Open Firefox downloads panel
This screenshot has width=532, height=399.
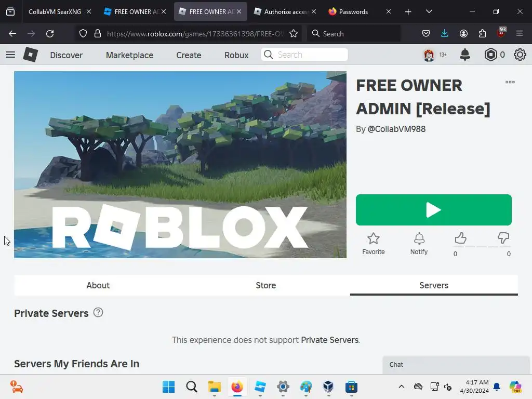coord(445,34)
